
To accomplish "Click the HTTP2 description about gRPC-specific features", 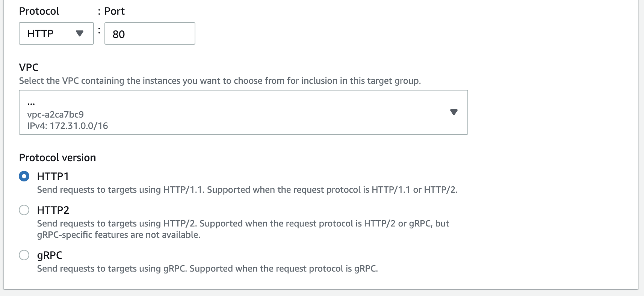I will point(243,229).
